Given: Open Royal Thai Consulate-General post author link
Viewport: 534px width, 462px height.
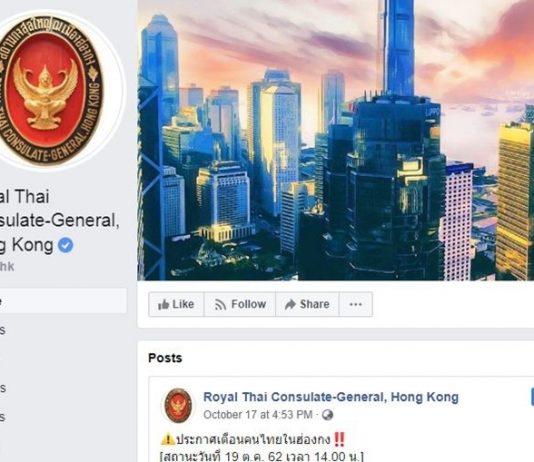Looking at the screenshot, I should 331,397.
